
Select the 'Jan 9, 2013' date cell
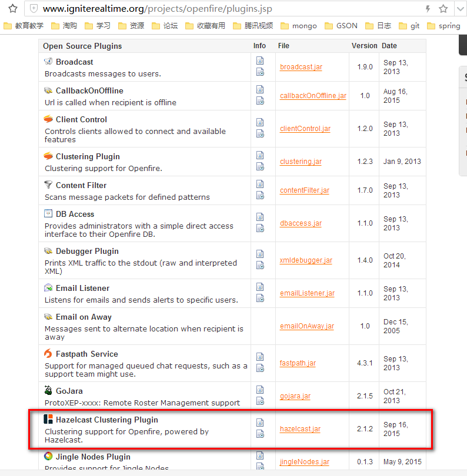(x=402, y=162)
